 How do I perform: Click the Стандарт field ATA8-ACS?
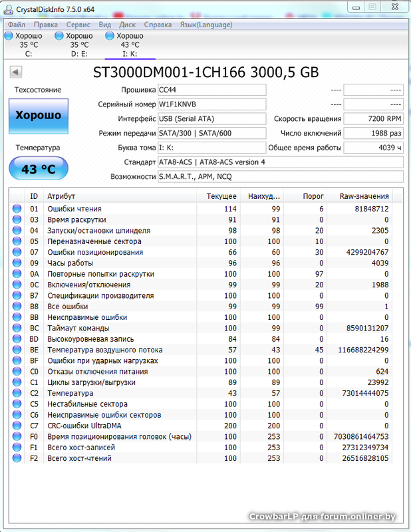point(281,162)
